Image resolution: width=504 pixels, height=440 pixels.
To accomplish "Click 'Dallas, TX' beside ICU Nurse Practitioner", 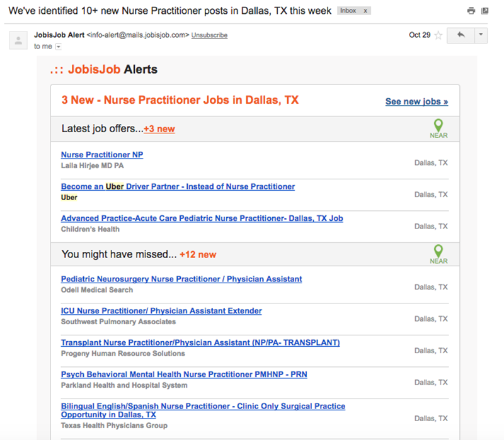I will pos(431,319).
